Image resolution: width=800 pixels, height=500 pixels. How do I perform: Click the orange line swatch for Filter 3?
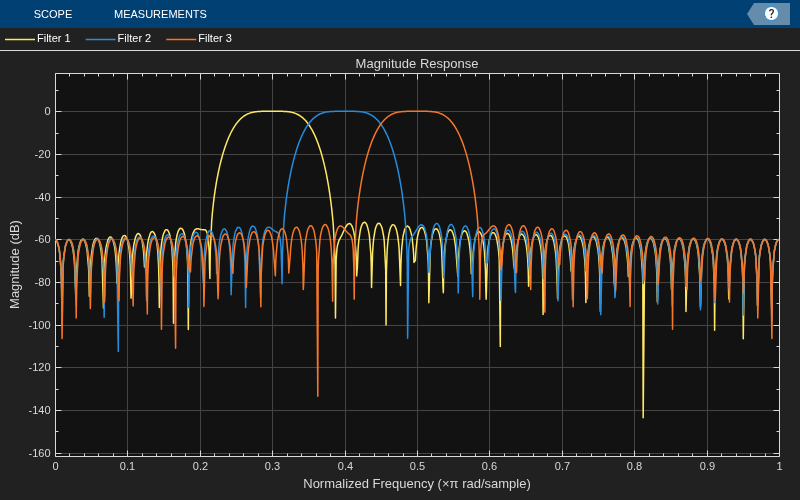(x=181, y=39)
